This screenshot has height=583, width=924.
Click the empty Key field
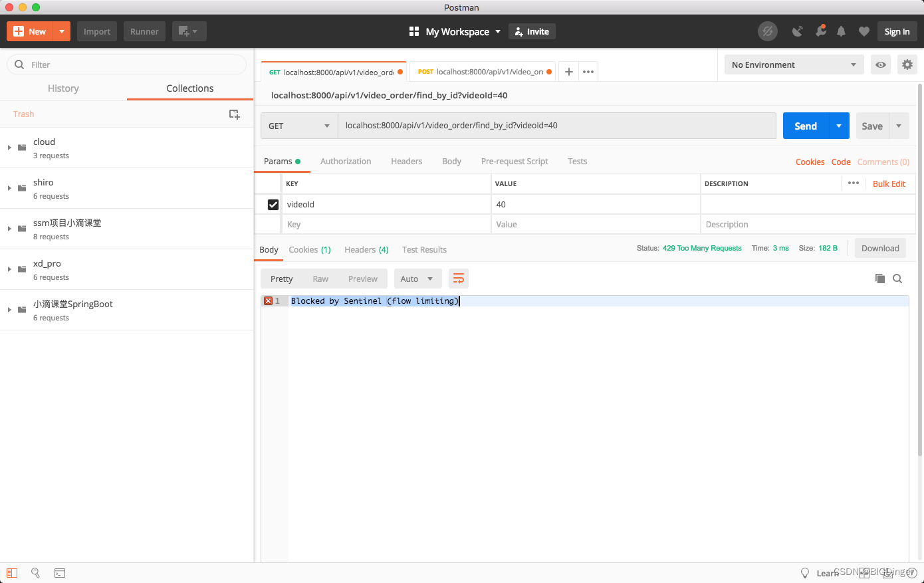[386, 225]
